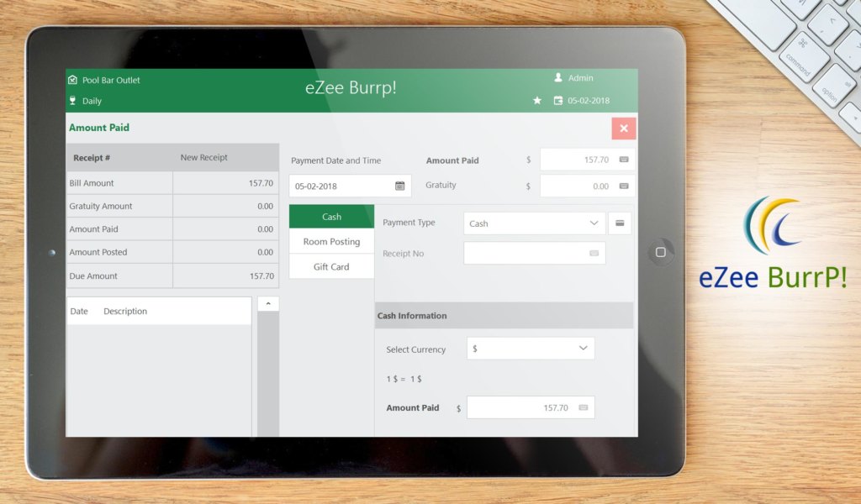Click the header calendar icon beside 05-02-2018
The width and height of the screenshot is (861, 504).
[x=558, y=101]
